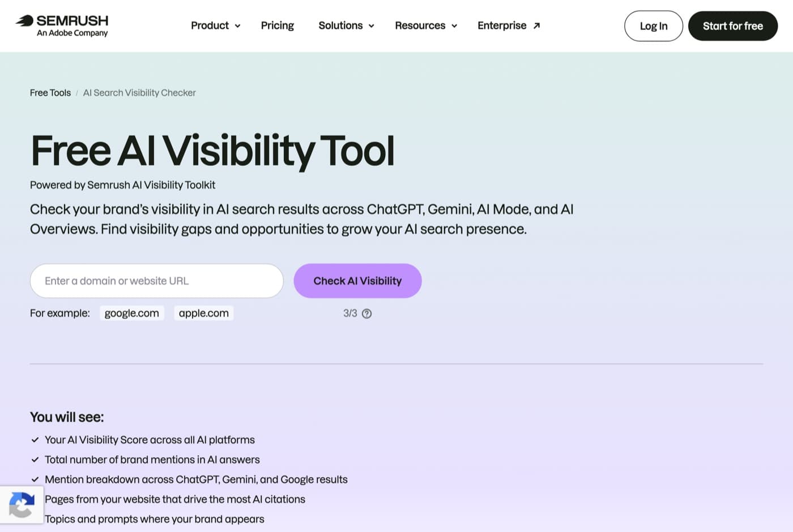Expand the Solutions dropdown menu

(346, 25)
